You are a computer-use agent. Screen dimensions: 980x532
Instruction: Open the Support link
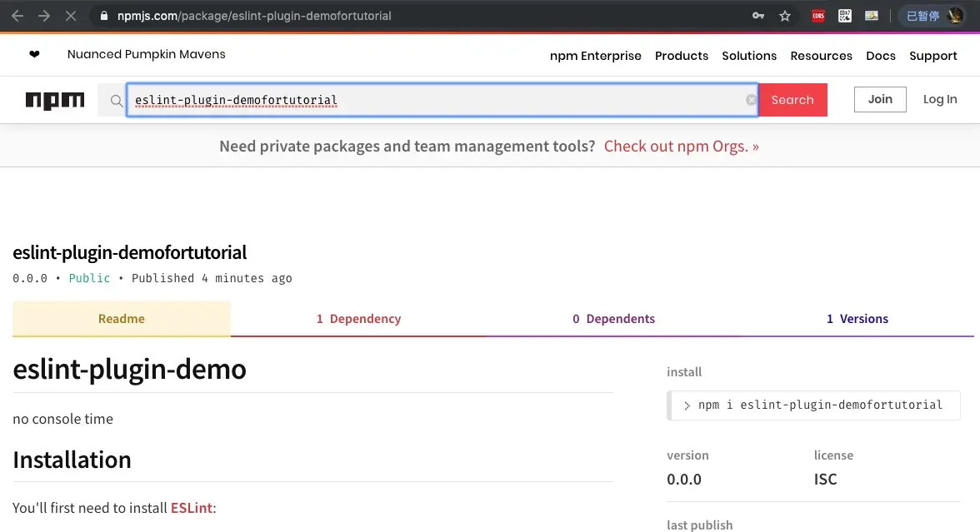[933, 56]
